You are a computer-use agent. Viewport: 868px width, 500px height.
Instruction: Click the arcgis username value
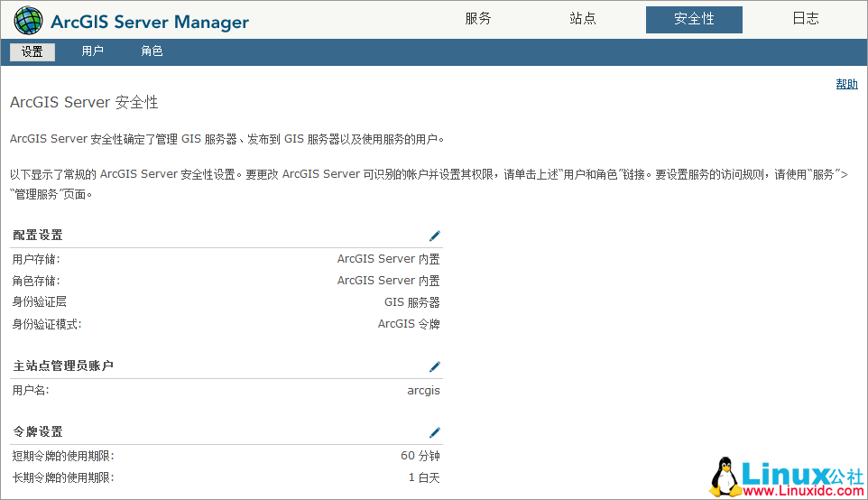423,391
